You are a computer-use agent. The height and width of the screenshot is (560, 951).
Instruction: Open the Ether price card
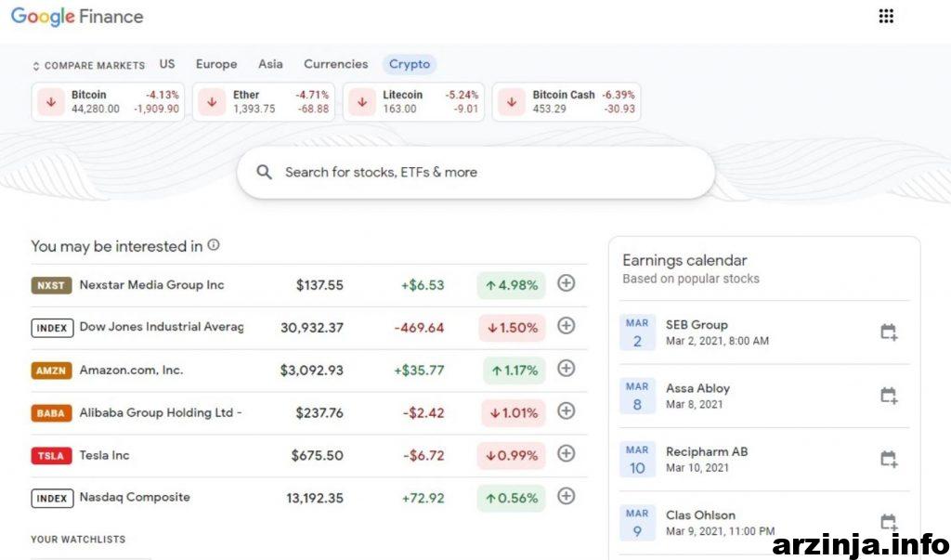click(x=263, y=102)
